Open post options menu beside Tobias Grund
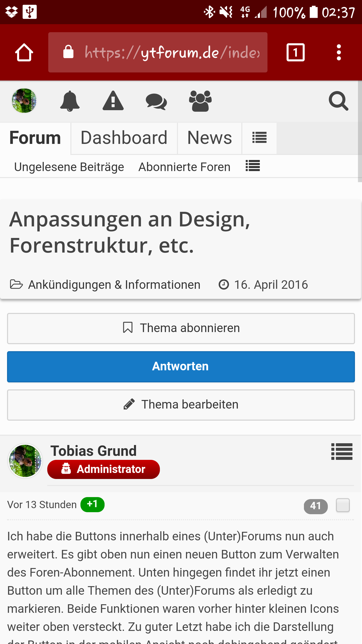Screen dimensions: 362x644 342,452
